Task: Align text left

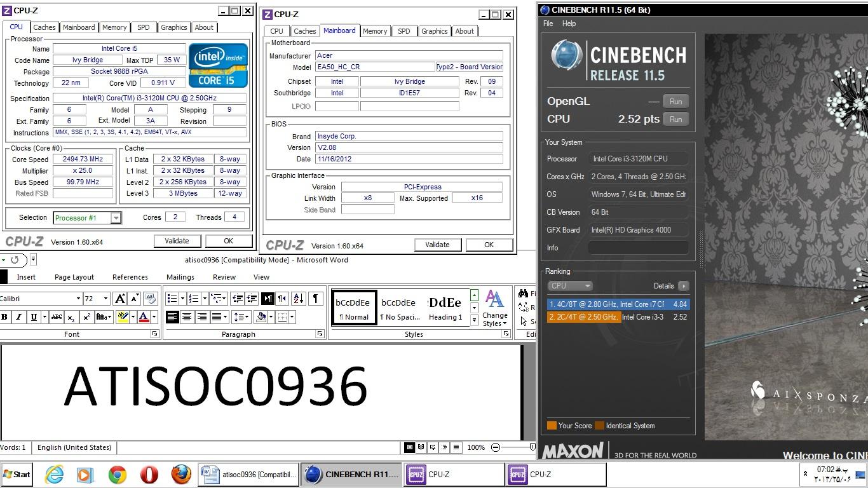Action: (x=172, y=316)
